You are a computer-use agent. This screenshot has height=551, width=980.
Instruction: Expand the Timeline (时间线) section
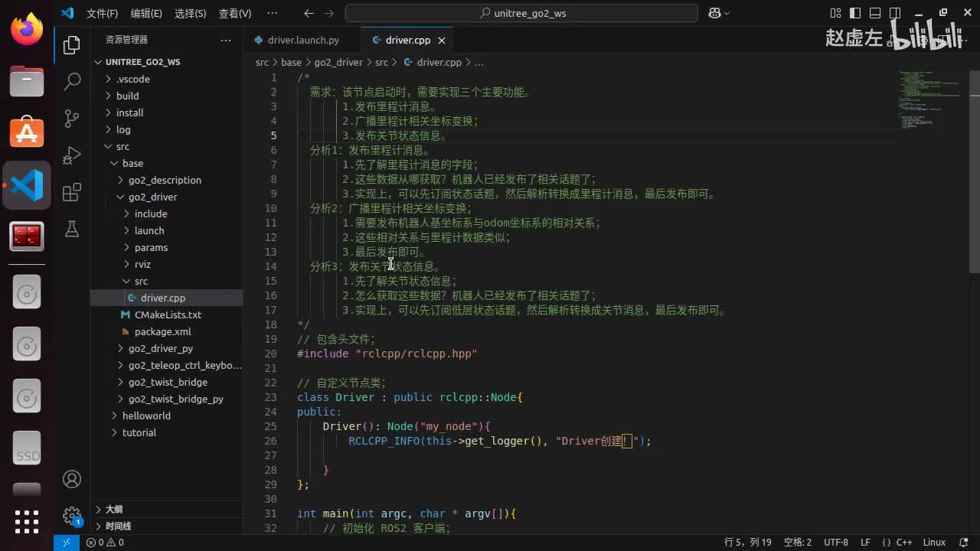[166, 526]
